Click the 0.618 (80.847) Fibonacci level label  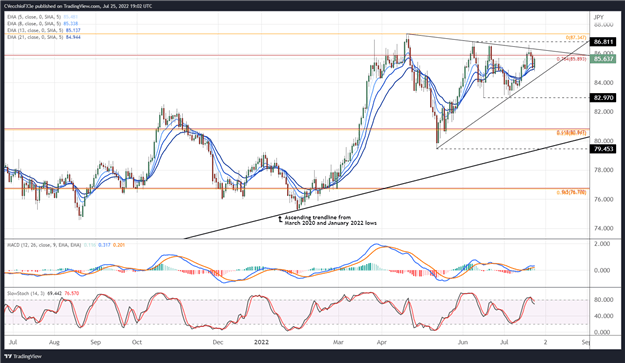point(571,132)
